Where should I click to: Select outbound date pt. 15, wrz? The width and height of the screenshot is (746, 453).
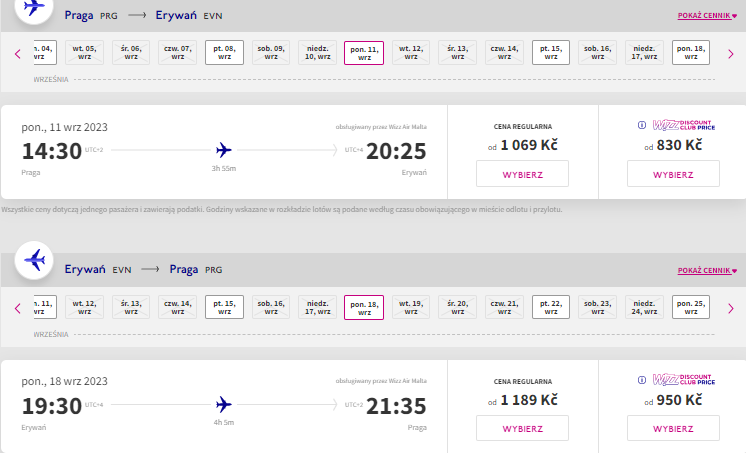click(x=550, y=52)
